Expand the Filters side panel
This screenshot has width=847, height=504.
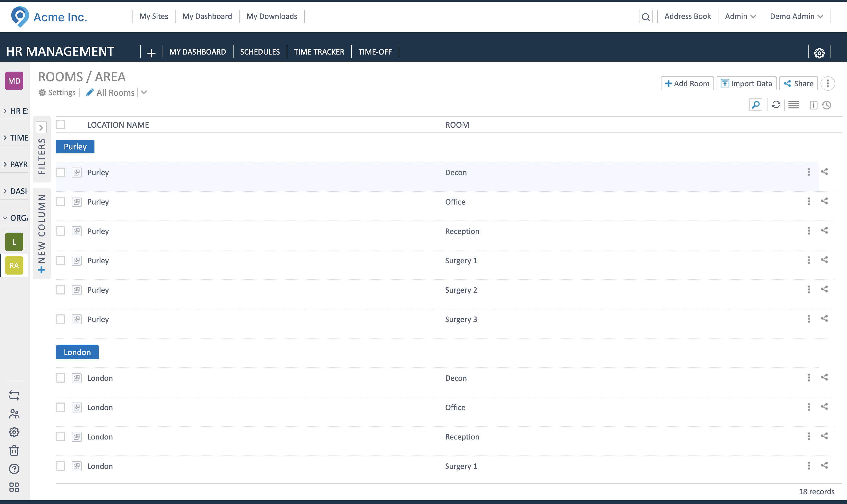[x=41, y=128]
